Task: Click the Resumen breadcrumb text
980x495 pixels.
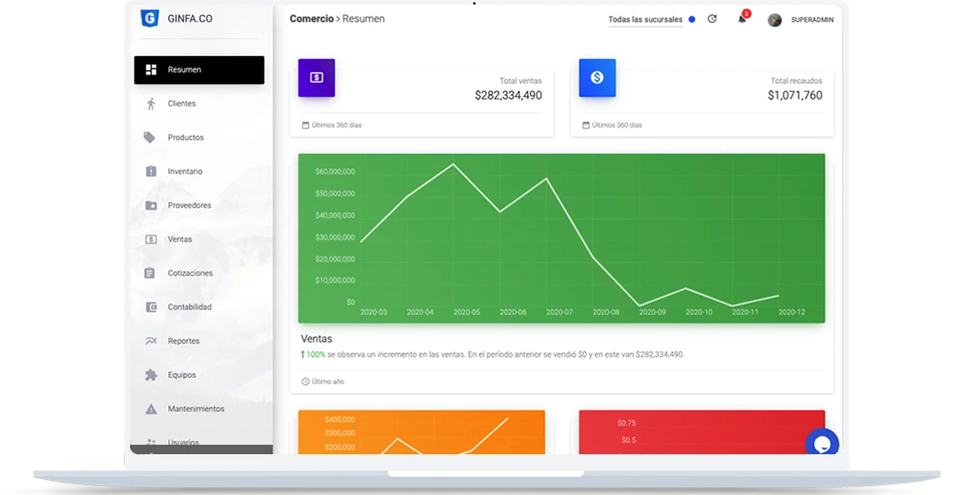Action: pos(363,18)
